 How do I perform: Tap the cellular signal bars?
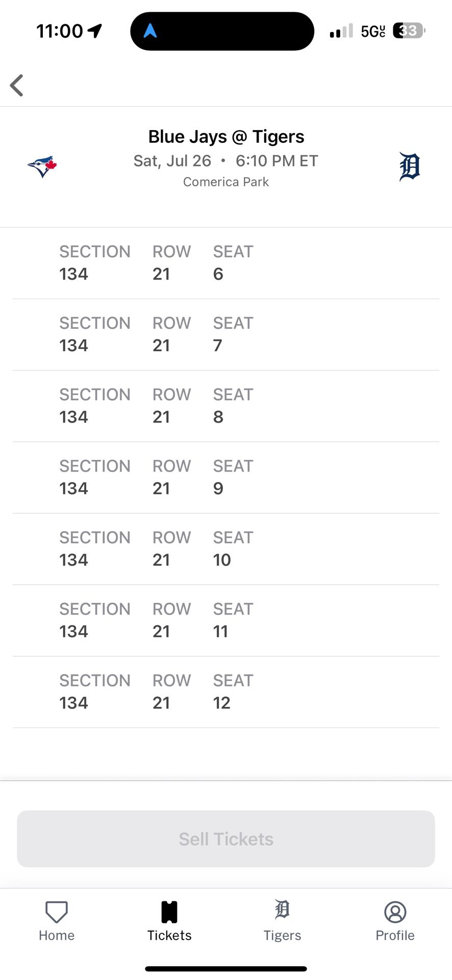point(340,31)
